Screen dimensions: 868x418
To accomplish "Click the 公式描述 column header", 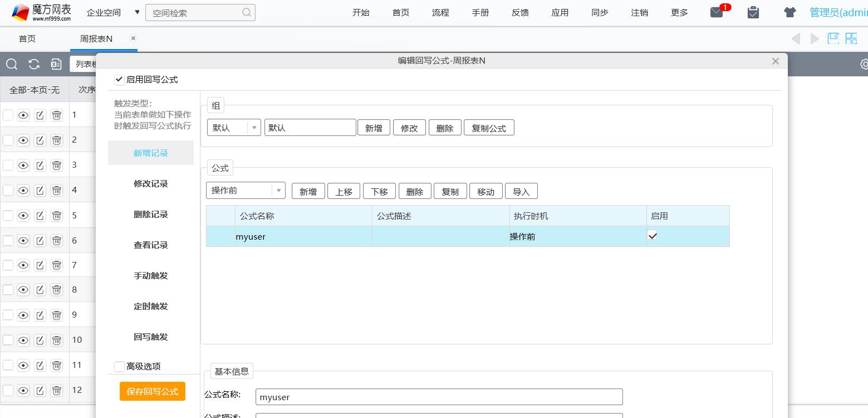I will click(440, 216).
